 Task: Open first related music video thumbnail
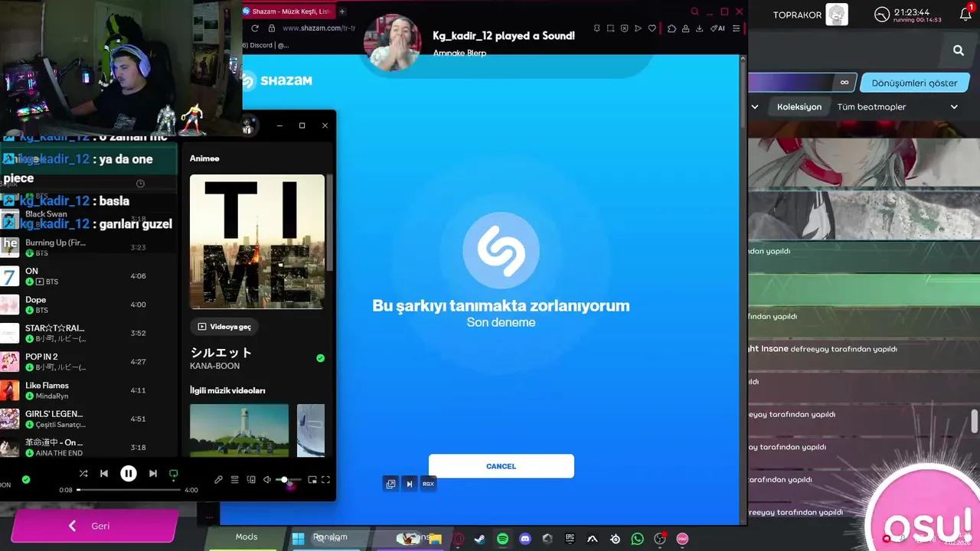[239, 430]
